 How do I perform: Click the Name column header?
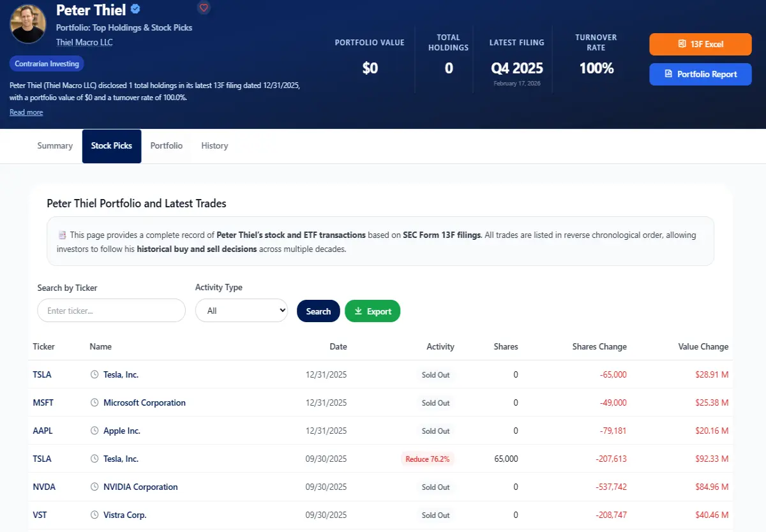click(x=101, y=346)
